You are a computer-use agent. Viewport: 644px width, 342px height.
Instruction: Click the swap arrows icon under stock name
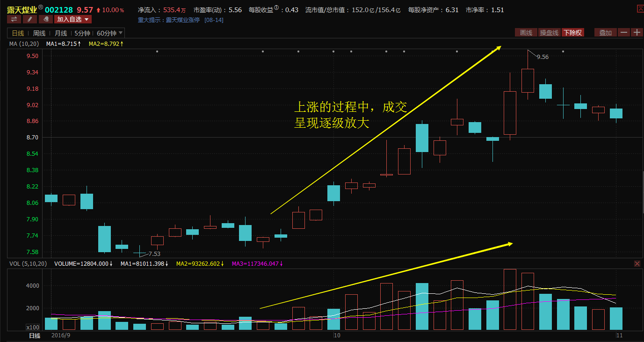[14, 19]
